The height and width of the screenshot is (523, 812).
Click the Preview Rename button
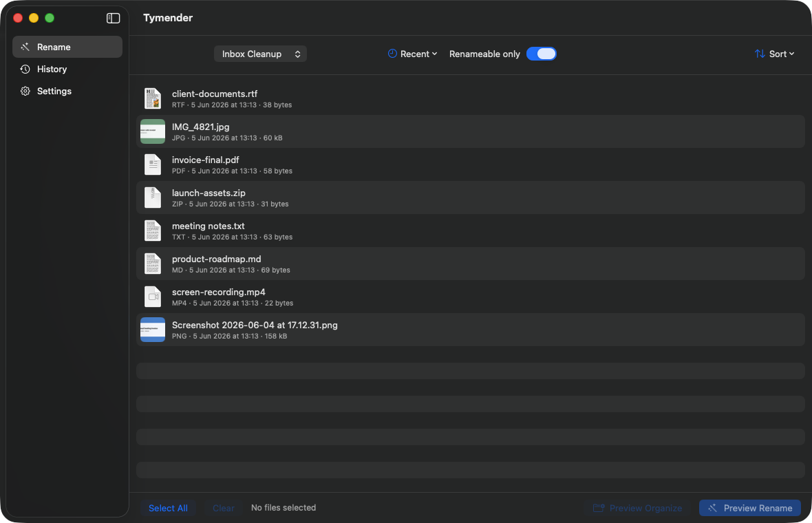click(750, 508)
